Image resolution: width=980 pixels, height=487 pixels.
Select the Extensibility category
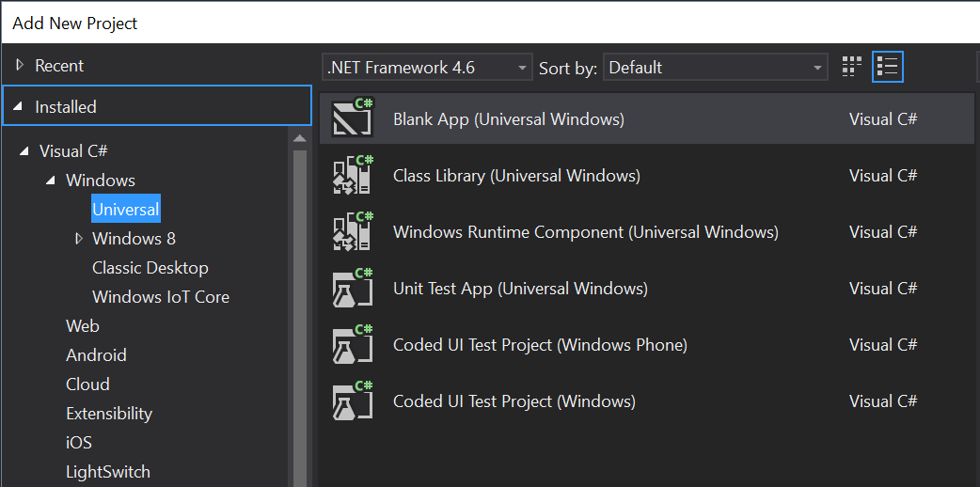(109, 414)
